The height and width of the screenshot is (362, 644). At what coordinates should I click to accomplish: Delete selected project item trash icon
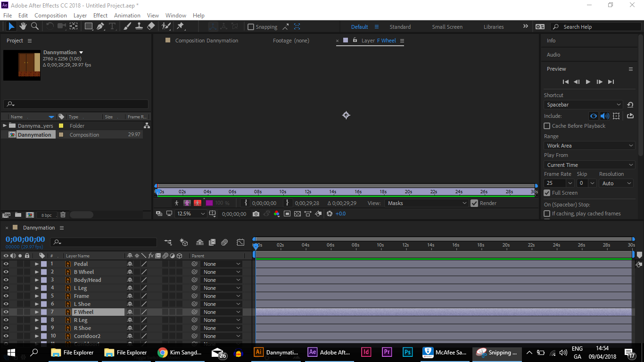click(x=63, y=214)
